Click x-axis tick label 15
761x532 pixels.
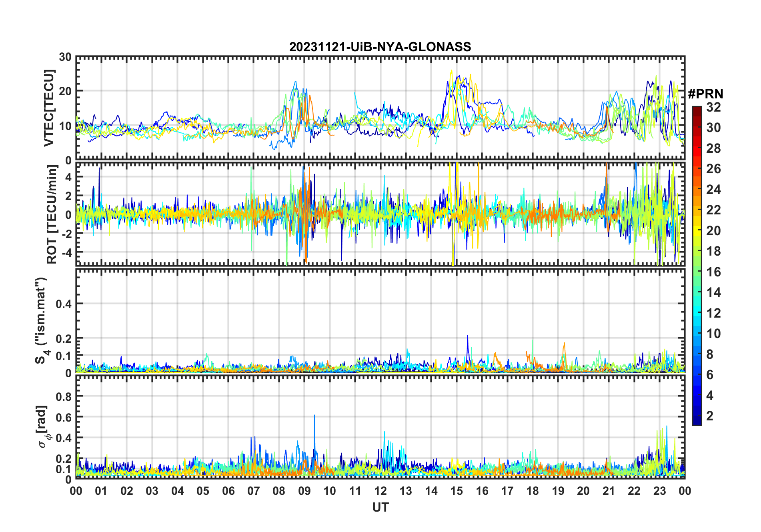457,491
